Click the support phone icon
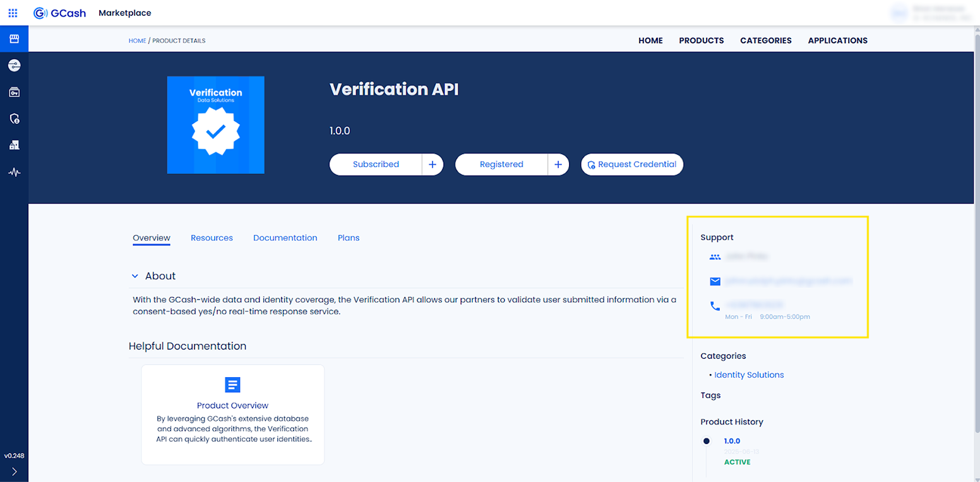The image size is (980, 482). [x=715, y=306]
